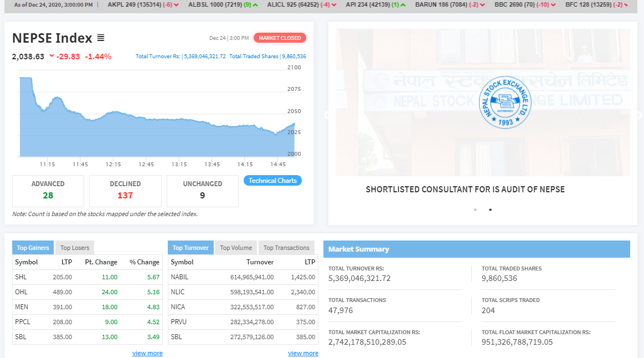Click the NEPSE emblem logo in banner
Screen dimensions: 644x358
pos(505,103)
